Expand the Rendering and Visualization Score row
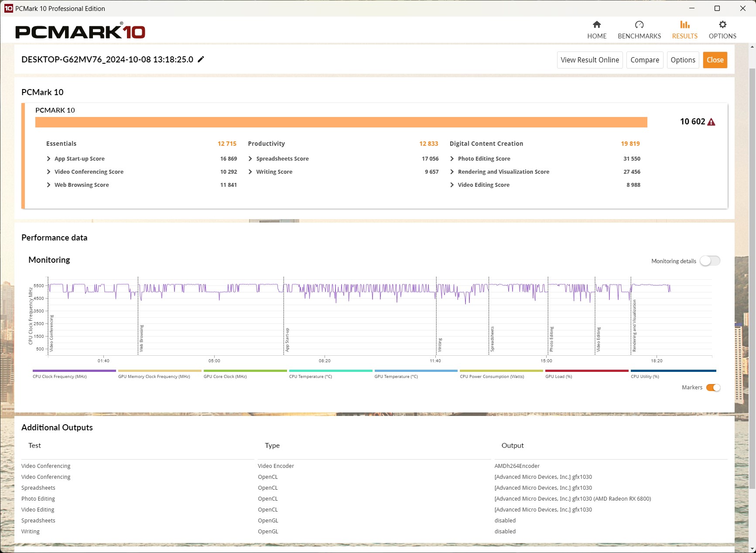The height and width of the screenshot is (553, 756). point(452,172)
